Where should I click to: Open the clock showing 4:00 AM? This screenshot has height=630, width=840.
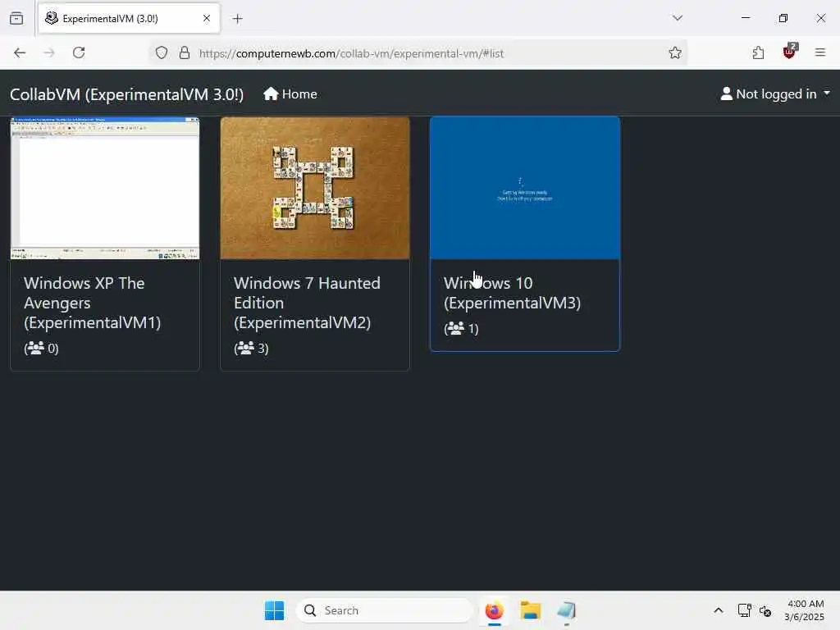pyautogui.click(x=804, y=610)
